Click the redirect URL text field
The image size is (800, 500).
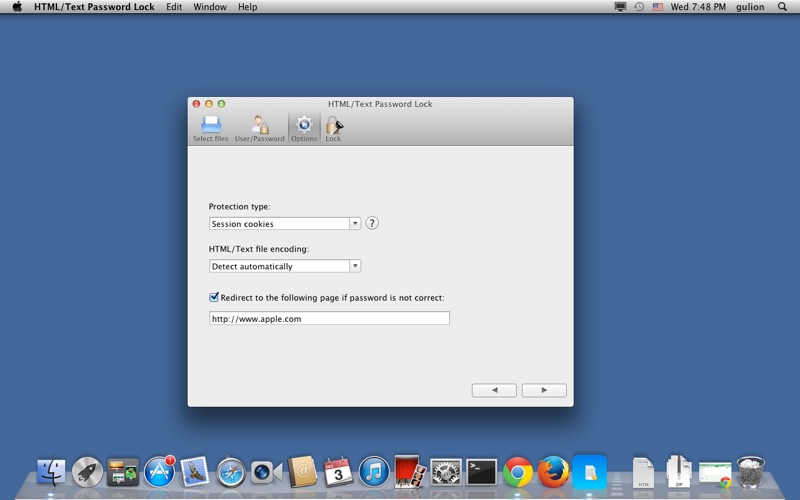pos(329,318)
